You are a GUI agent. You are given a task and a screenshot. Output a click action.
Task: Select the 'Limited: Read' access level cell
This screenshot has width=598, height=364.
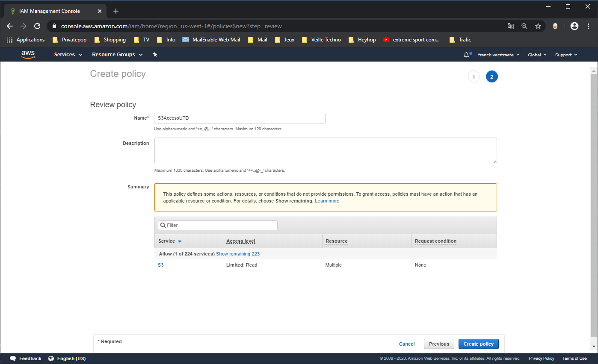242,265
